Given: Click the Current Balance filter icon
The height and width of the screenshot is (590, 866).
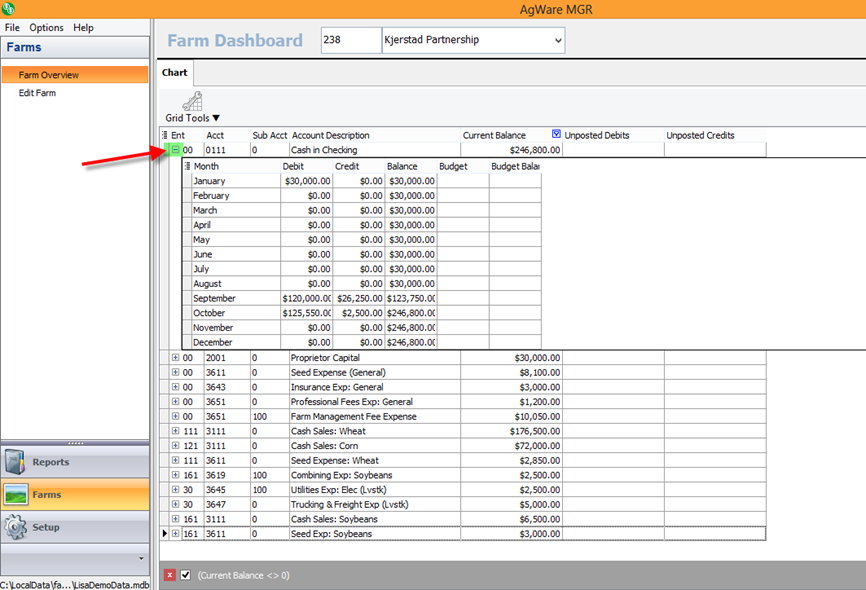Looking at the screenshot, I should 557,135.
